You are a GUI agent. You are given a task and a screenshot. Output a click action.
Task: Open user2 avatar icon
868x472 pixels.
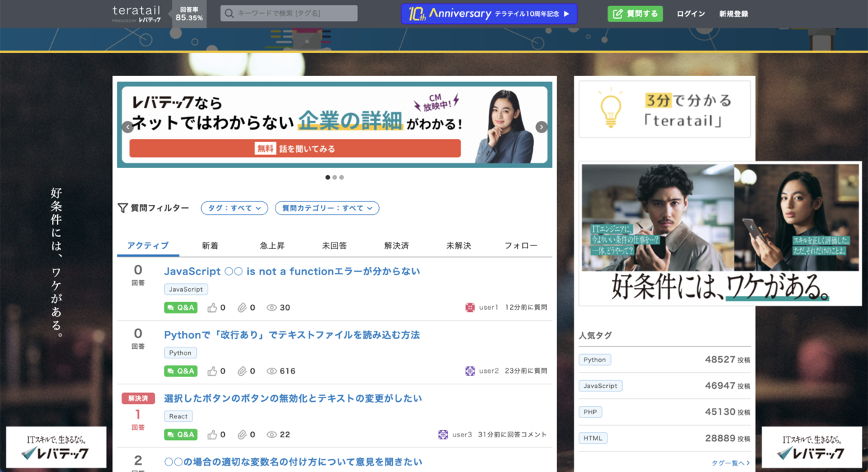(x=470, y=371)
